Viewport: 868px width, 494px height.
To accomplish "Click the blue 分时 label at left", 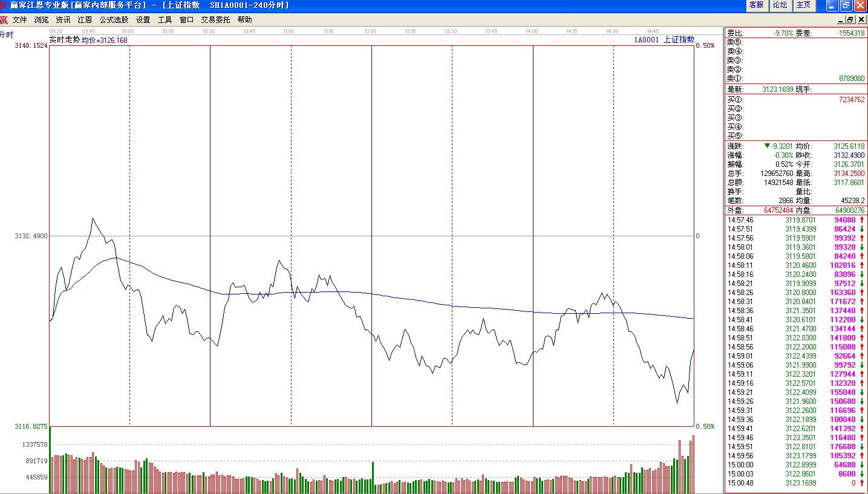I will click(7, 34).
